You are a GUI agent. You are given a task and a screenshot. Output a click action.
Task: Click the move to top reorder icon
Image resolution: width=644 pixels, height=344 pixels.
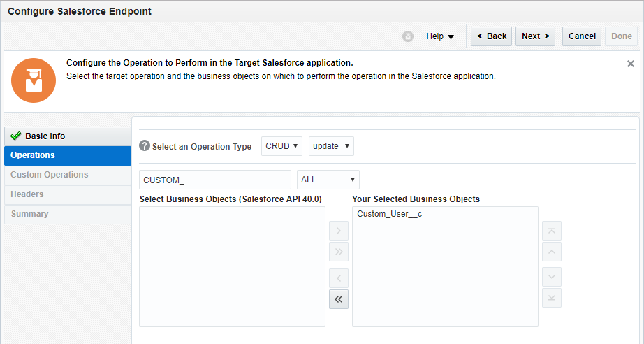pos(552,231)
